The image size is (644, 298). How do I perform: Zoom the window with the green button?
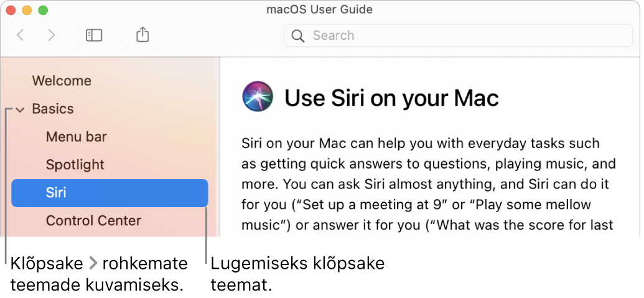coord(43,11)
